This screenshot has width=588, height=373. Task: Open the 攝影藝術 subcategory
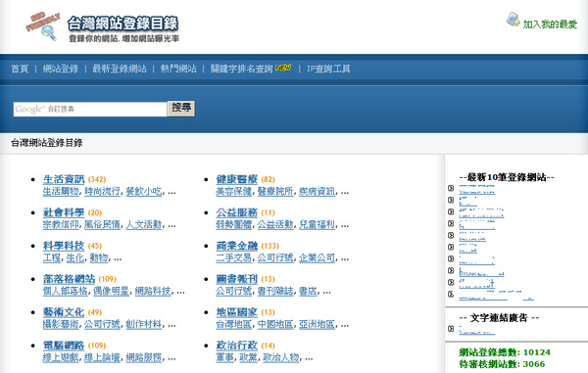(x=61, y=324)
